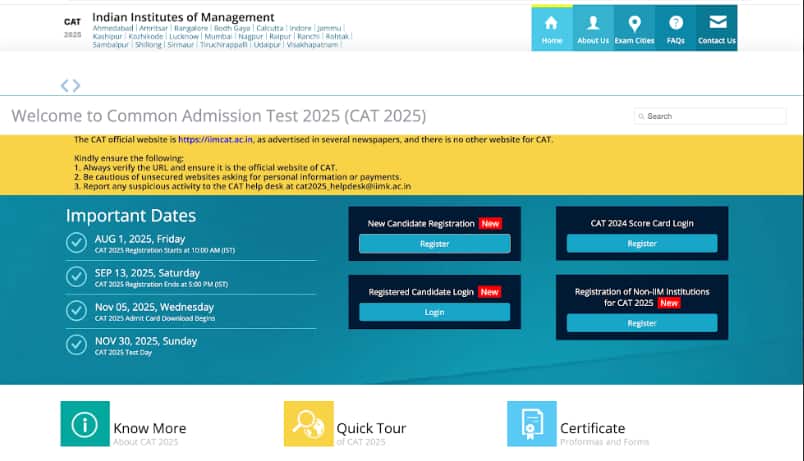804x461 pixels.
Task: Click the Quick Tour magnifier icon
Action: (309, 424)
